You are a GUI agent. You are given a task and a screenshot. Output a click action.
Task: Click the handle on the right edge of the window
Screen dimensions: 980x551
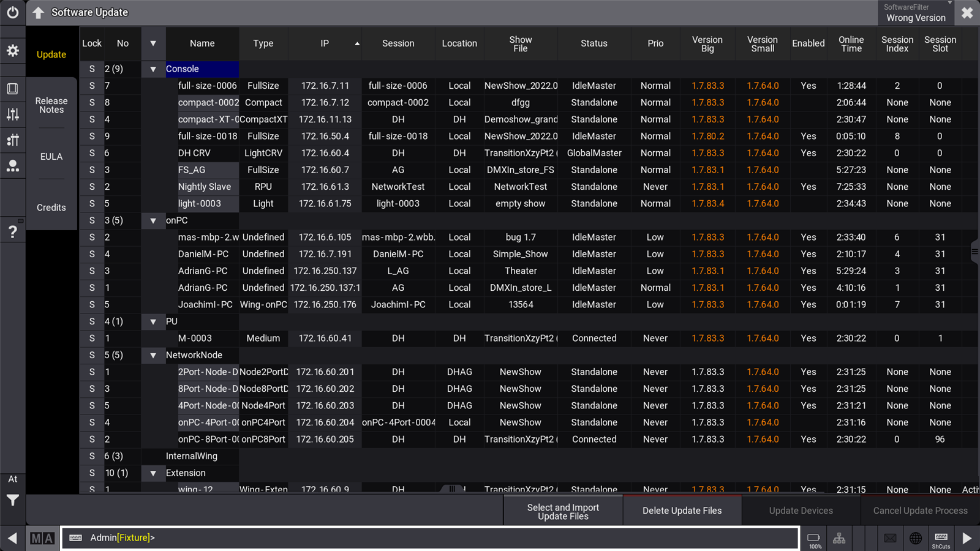click(x=974, y=251)
